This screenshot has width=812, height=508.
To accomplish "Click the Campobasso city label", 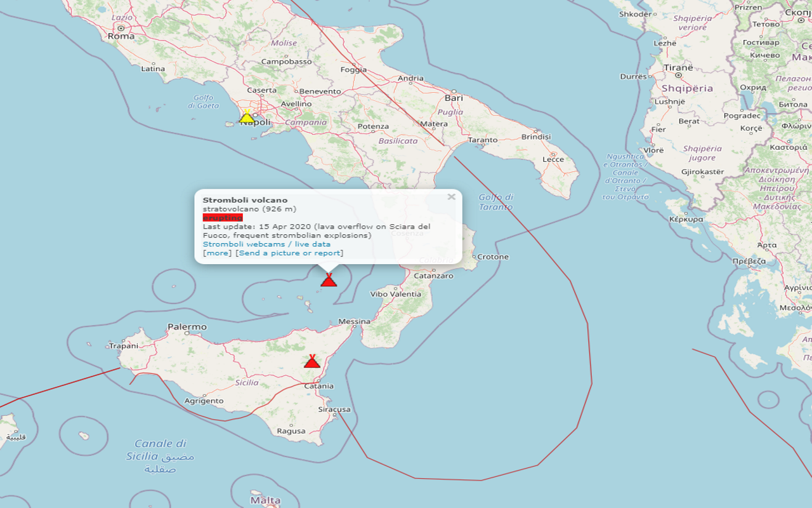I will tap(287, 62).
